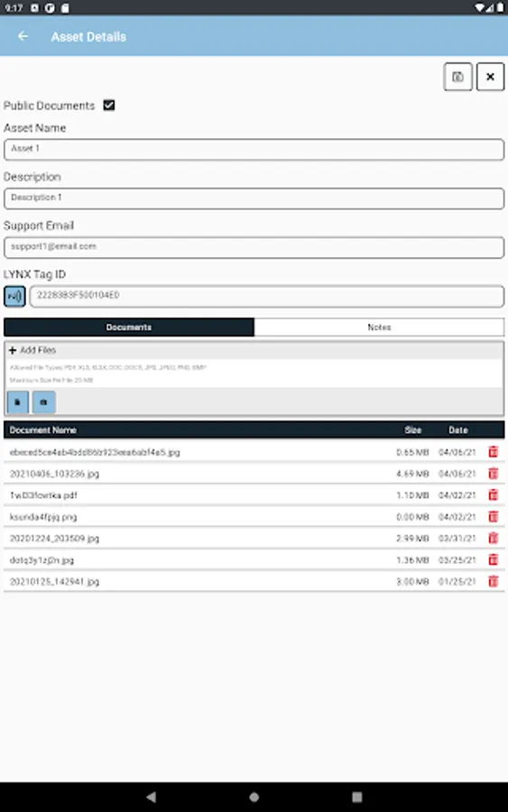Sort by the Size column header

tap(412, 429)
